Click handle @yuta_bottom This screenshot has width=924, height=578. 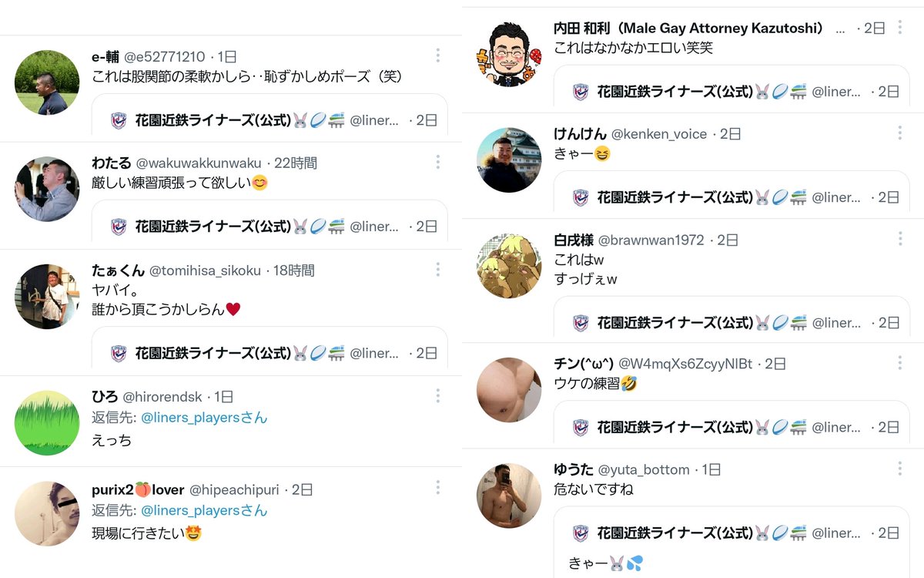pos(644,469)
